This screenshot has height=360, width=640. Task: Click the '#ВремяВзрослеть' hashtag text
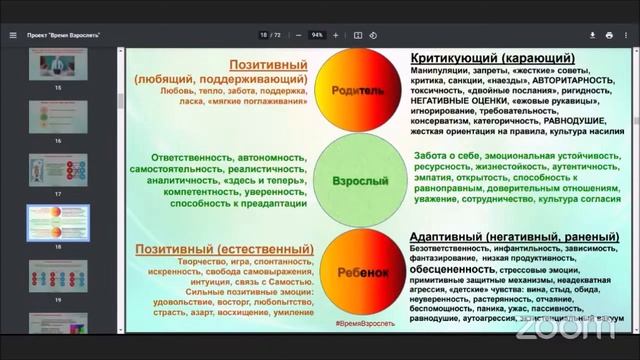[x=365, y=323]
